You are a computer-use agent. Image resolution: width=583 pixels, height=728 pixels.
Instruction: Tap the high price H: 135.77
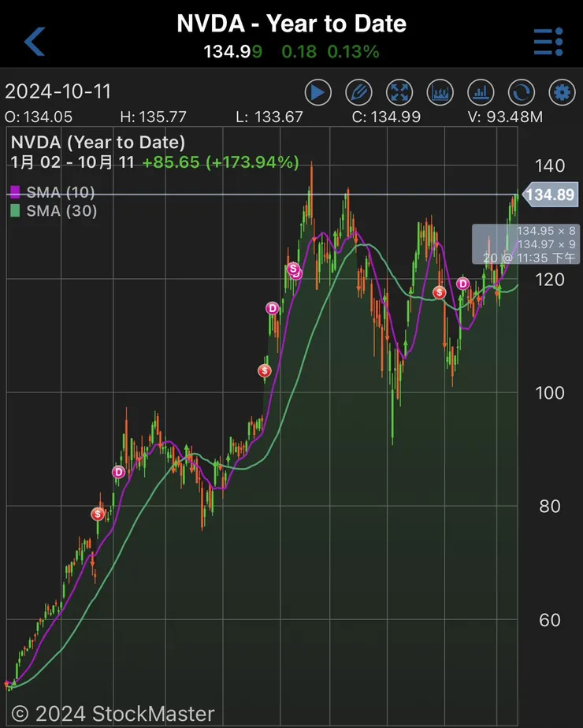point(153,117)
